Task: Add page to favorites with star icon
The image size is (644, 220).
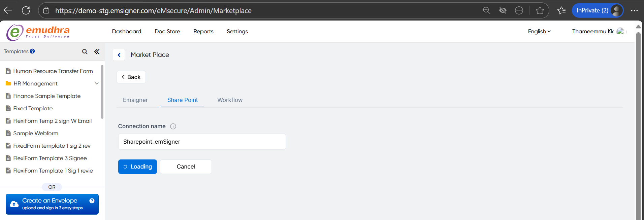Action: (540, 10)
